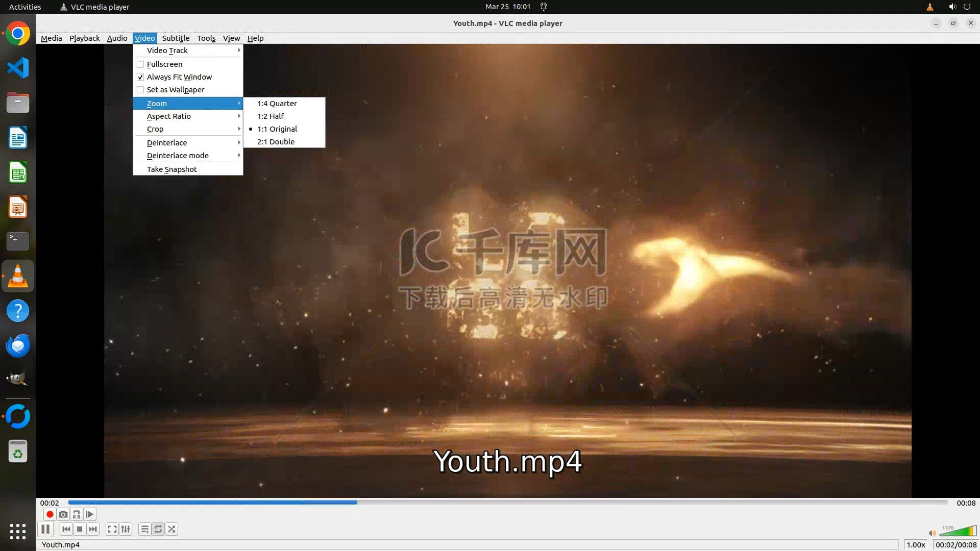Toggle the playlist icon

[145, 529]
